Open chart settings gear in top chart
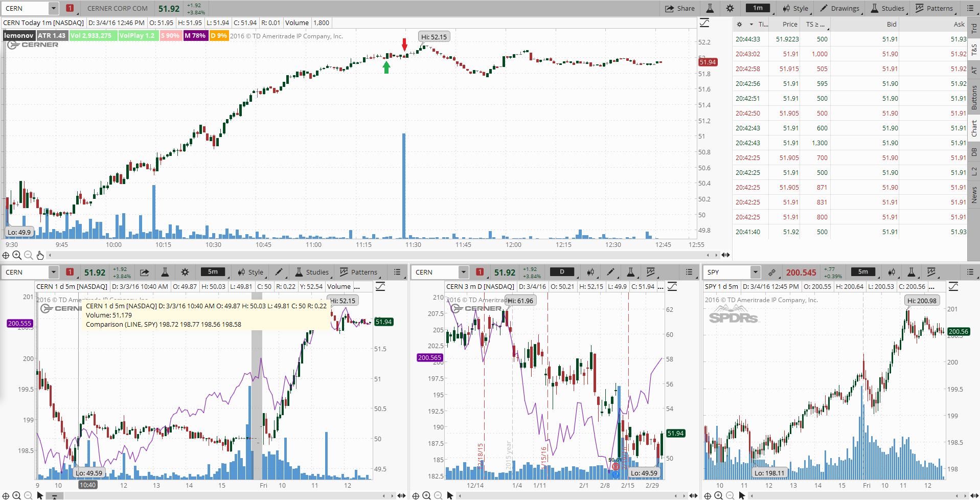Image resolution: width=980 pixels, height=500 pixels. 730,8
